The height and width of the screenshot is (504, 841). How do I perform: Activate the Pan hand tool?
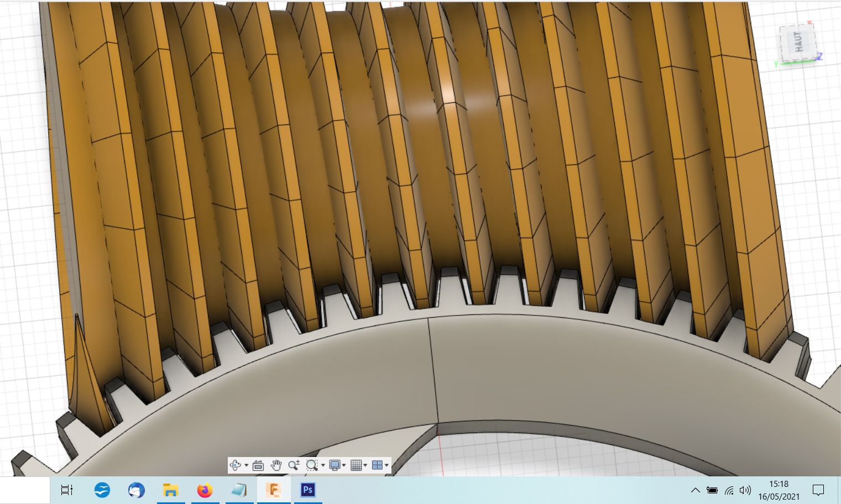(x=276, y=465)
